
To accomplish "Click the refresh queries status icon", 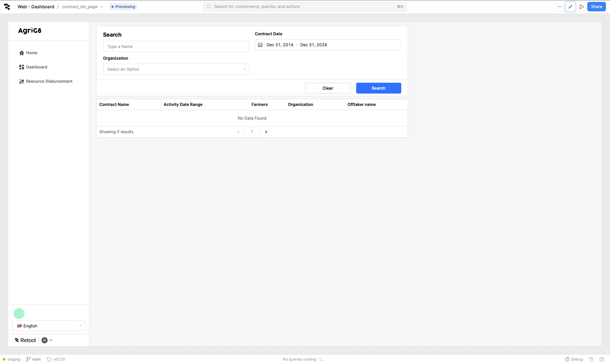I will [x=321, y=359].
